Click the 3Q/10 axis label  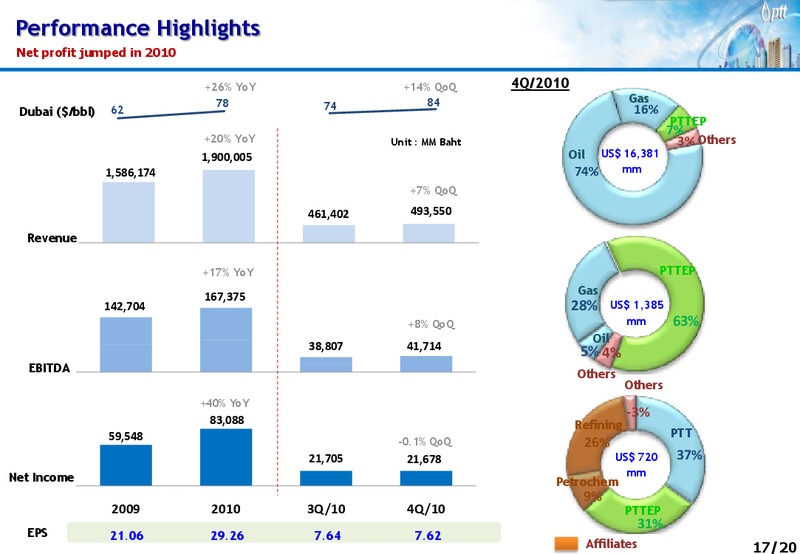pyautogui.click(x=326, y=509)
